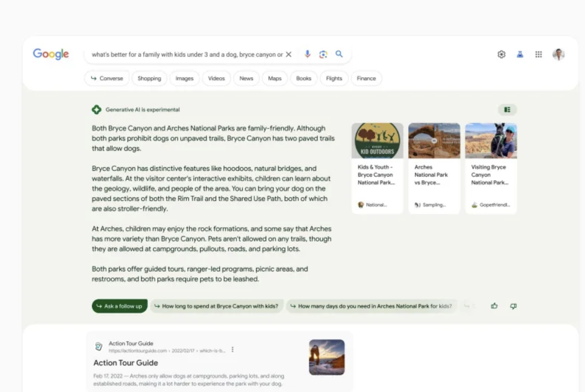Click the magnifying glass search icon
The height and width of the screenshot is (392, 585).
pos(339,54)
